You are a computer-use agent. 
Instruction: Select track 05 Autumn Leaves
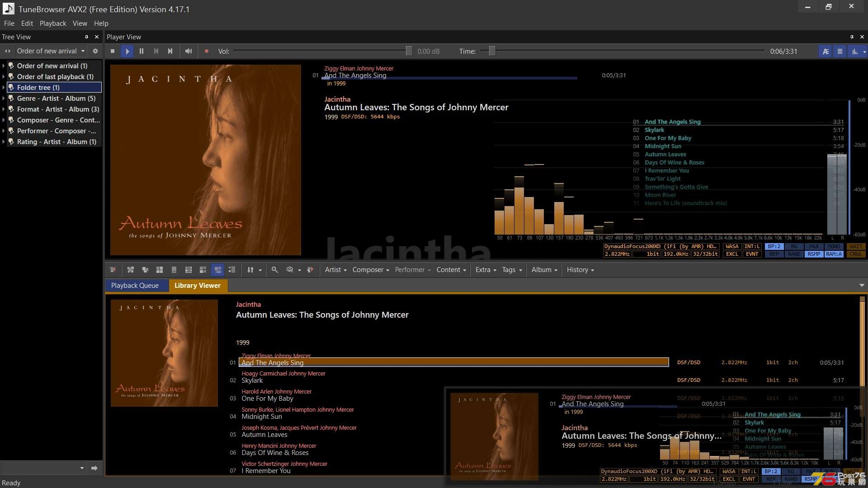tap(264, 434)
